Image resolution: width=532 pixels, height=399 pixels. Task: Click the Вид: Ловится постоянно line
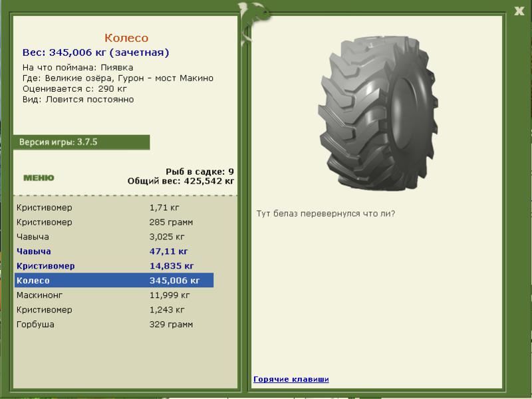coord(78,100)
